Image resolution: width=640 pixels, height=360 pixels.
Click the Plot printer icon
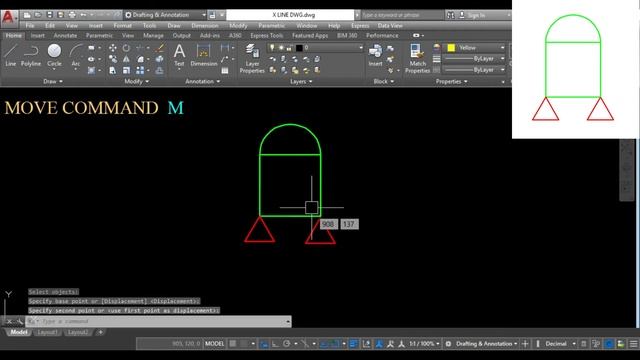point(72,15)
